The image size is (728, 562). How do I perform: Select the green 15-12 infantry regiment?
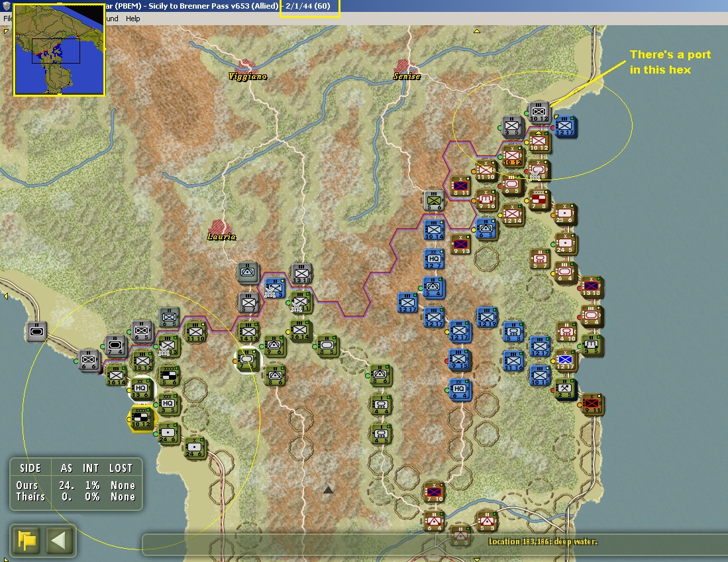(142, 361)
